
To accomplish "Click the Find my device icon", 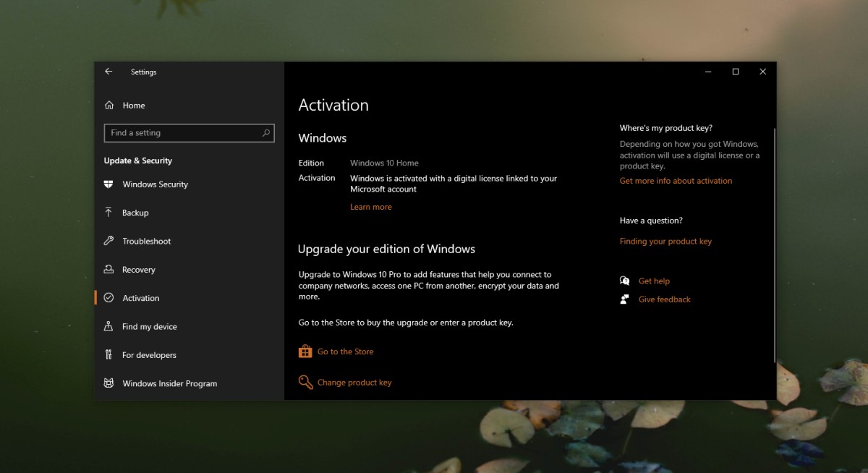I will coord(109,327).
